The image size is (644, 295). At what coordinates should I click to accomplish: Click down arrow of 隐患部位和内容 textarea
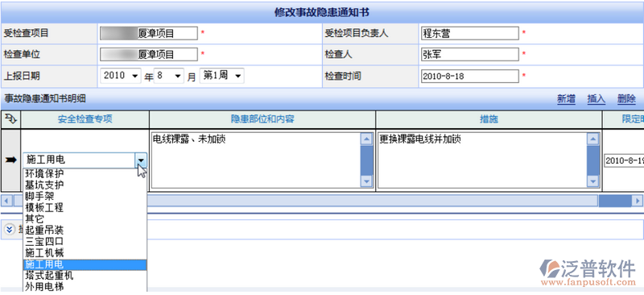(366, 181)
